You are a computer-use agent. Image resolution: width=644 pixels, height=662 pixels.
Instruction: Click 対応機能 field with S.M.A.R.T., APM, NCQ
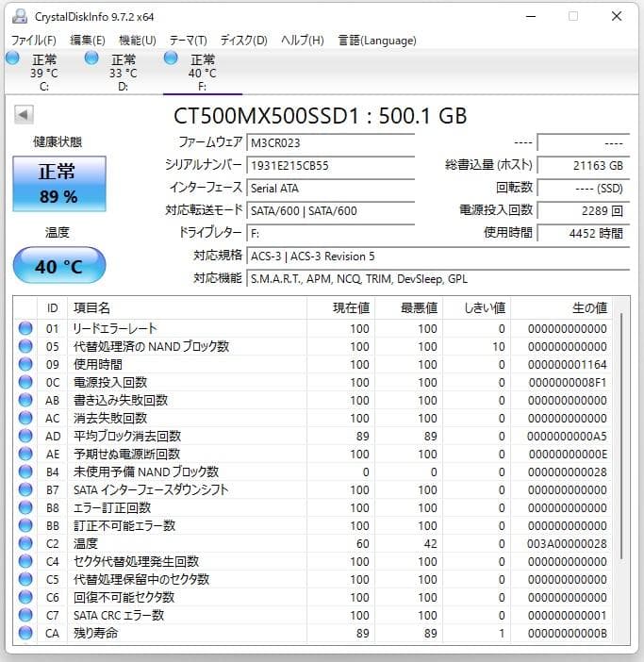(438, 278)
